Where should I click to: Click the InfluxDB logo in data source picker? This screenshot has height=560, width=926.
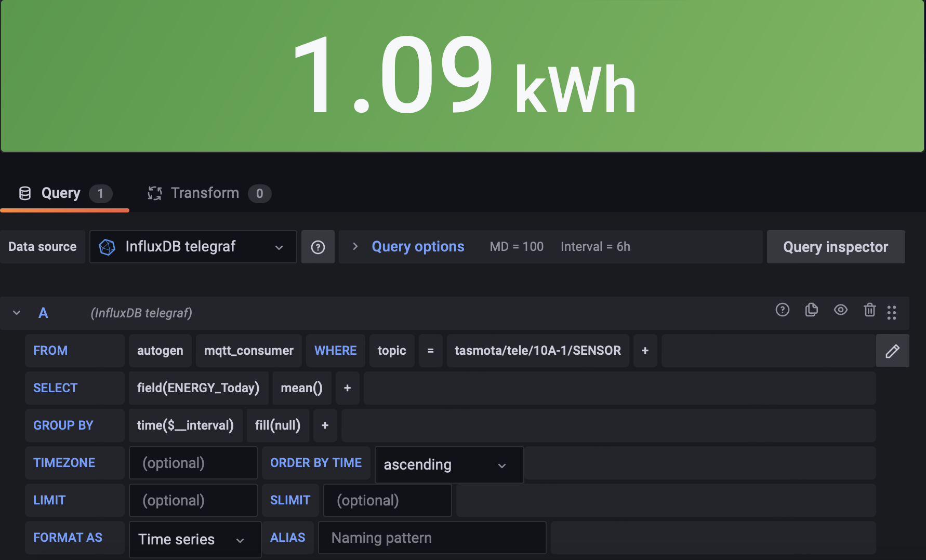coord(108,247)
